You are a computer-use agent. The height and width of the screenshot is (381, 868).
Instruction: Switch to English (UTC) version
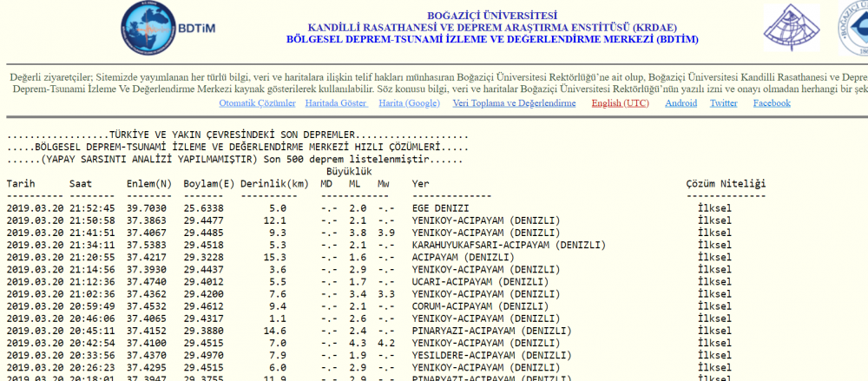coord(620,103)
